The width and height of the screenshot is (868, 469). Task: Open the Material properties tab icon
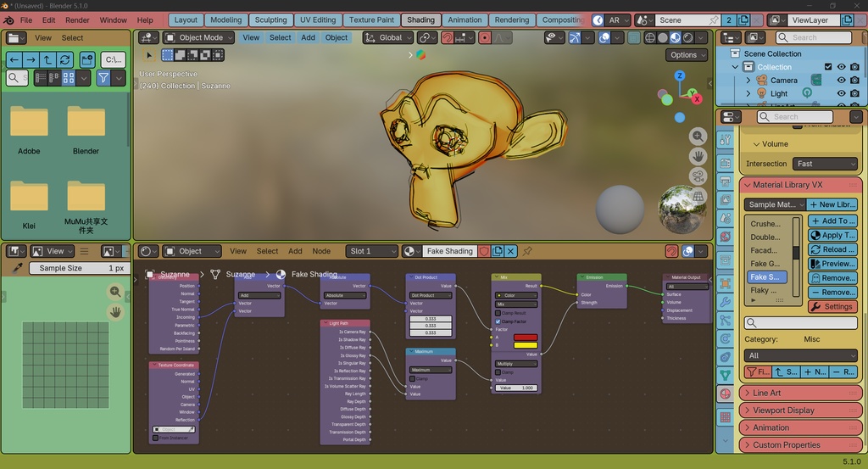(x=726, y=394)
